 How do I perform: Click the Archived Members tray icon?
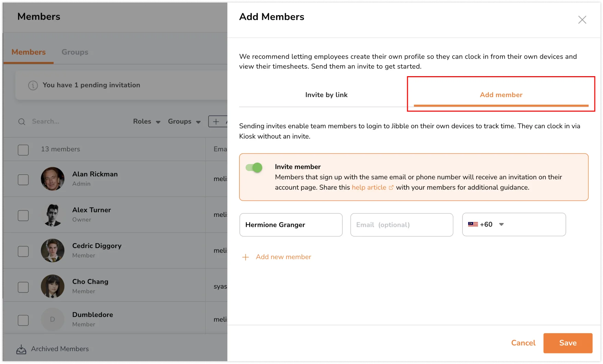coord(21,349)
